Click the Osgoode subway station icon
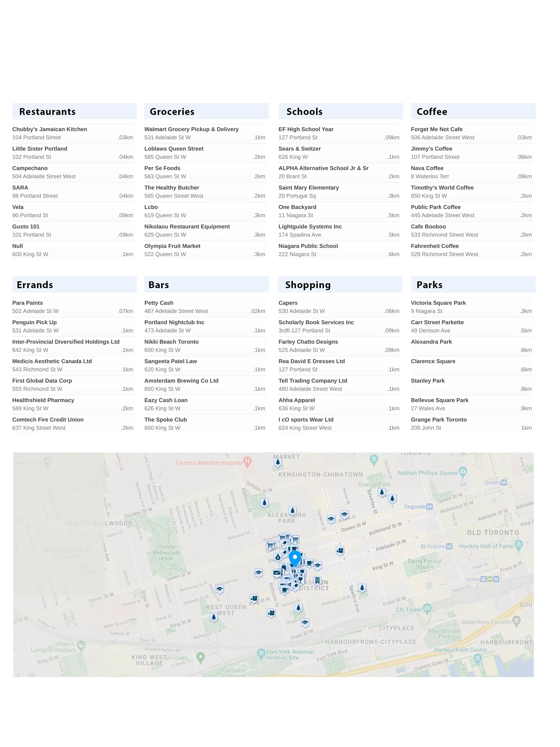 (429, 507)
